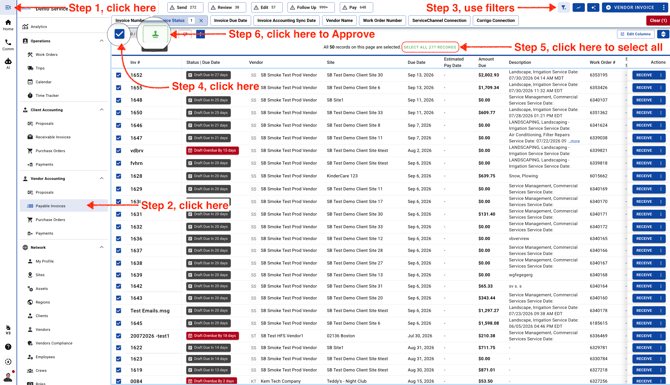Open the Invoice Accounting Sync Date filter
This screenshot has width=670, height=385.
[286, 20]
